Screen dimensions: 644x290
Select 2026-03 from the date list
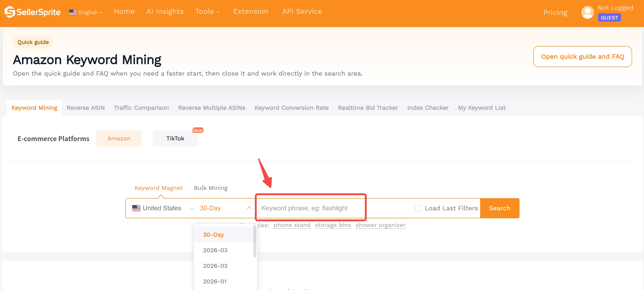(215, 250)
